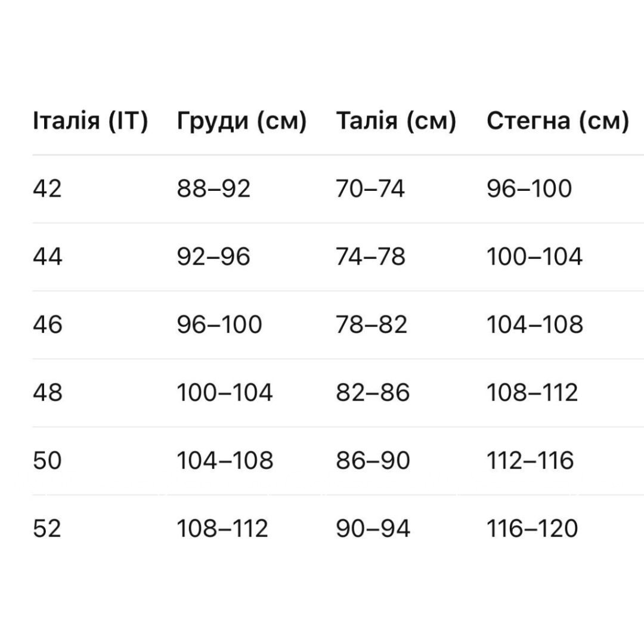Select size 42 in the Італія column
The width and height of the screenshot is (644, 644).
47,189
